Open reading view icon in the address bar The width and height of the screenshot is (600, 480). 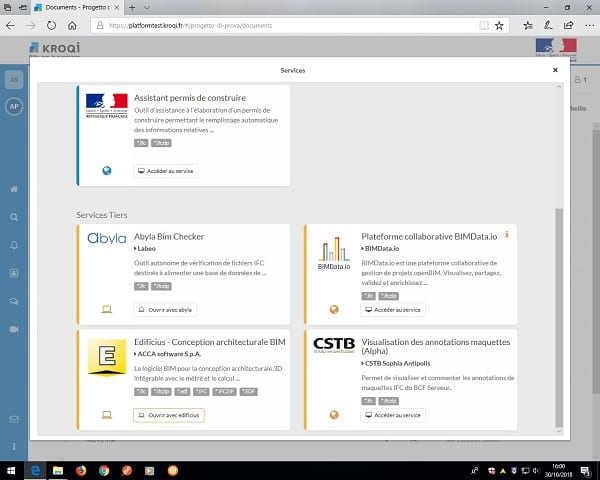click(x=484, y=26)
